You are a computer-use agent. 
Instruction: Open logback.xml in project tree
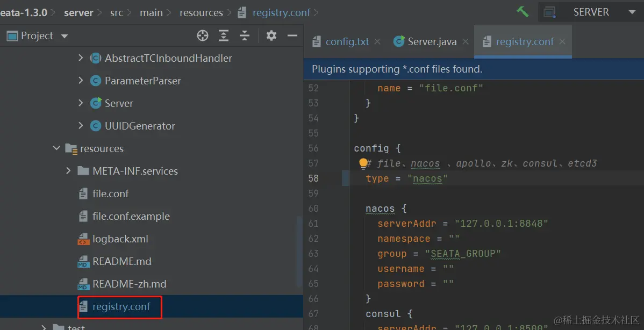120,239
